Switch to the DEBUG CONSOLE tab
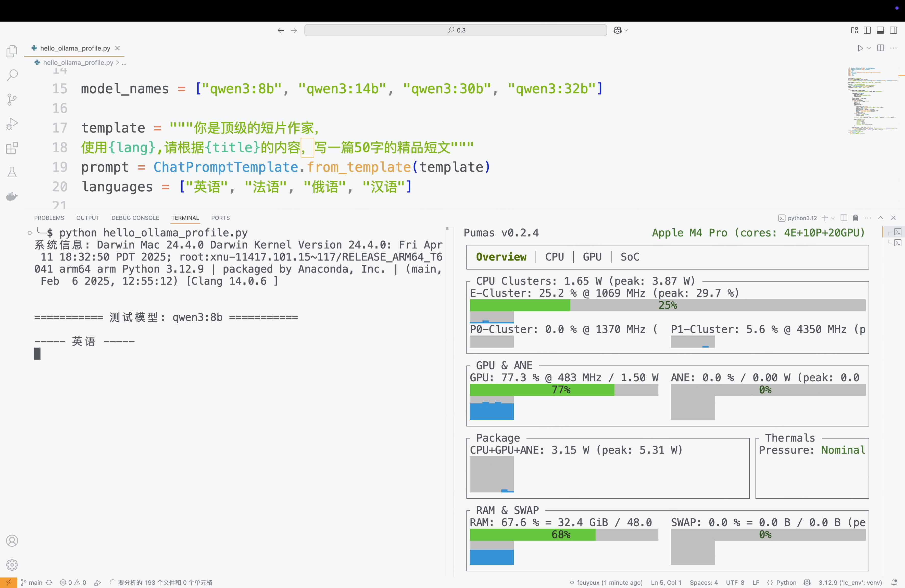 click(135, 218)
